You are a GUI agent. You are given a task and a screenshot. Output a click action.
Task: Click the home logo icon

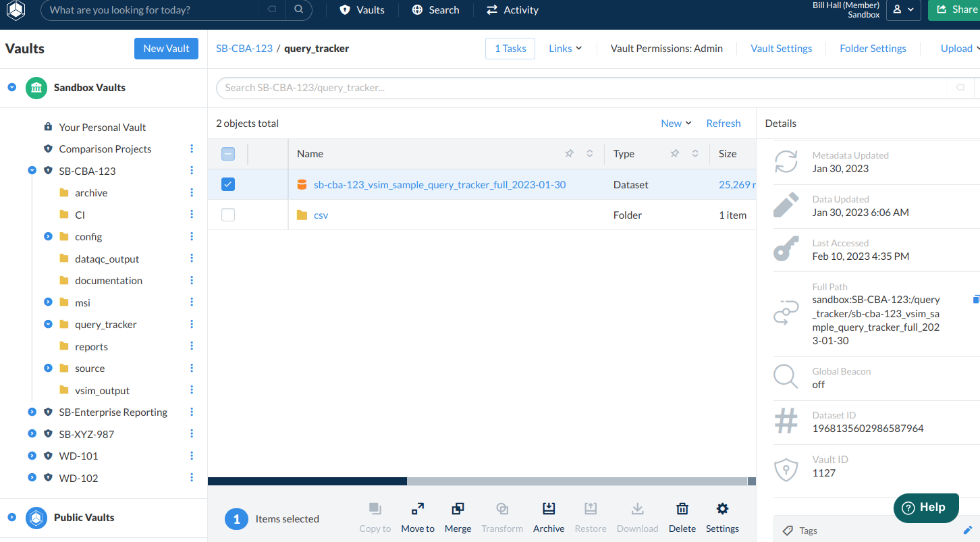click(16, 10)
